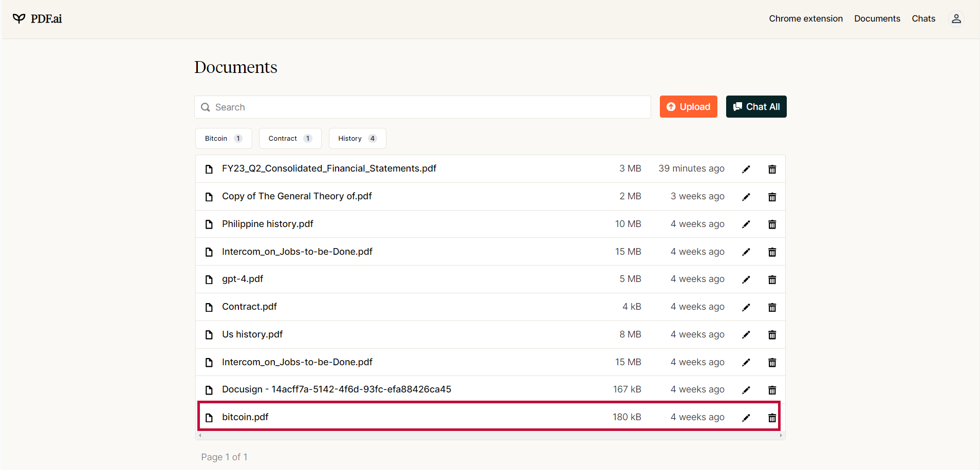Edit the Us history.pdf name
The image size is (980, 470).
(x=746, y=335)
